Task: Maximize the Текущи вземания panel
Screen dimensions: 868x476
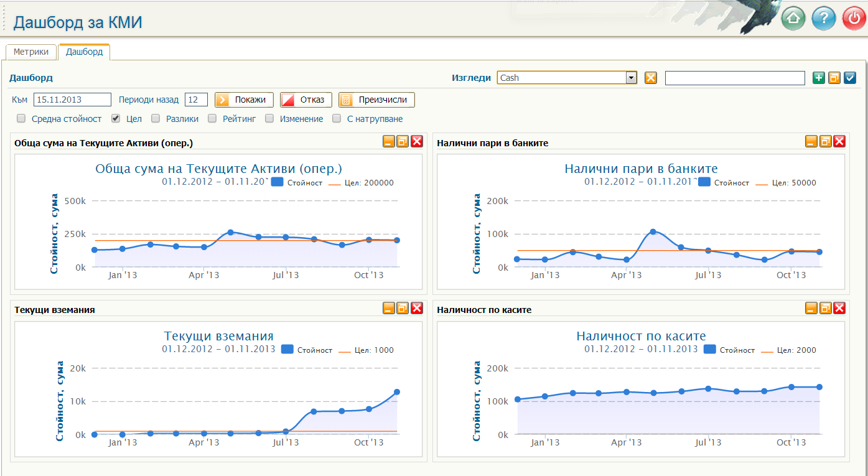Action: tap(403, 308)
